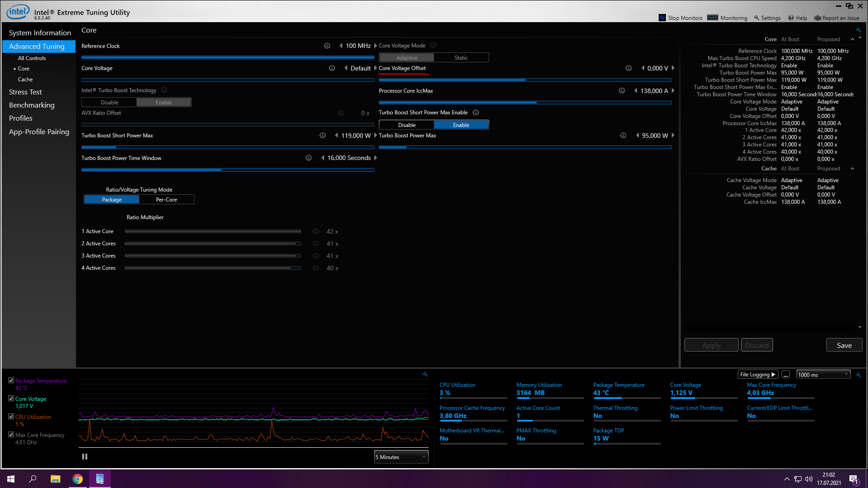Click the Stop Monitors icon
The height and width of the screenshot is (488, 868).
pos(662,18)
